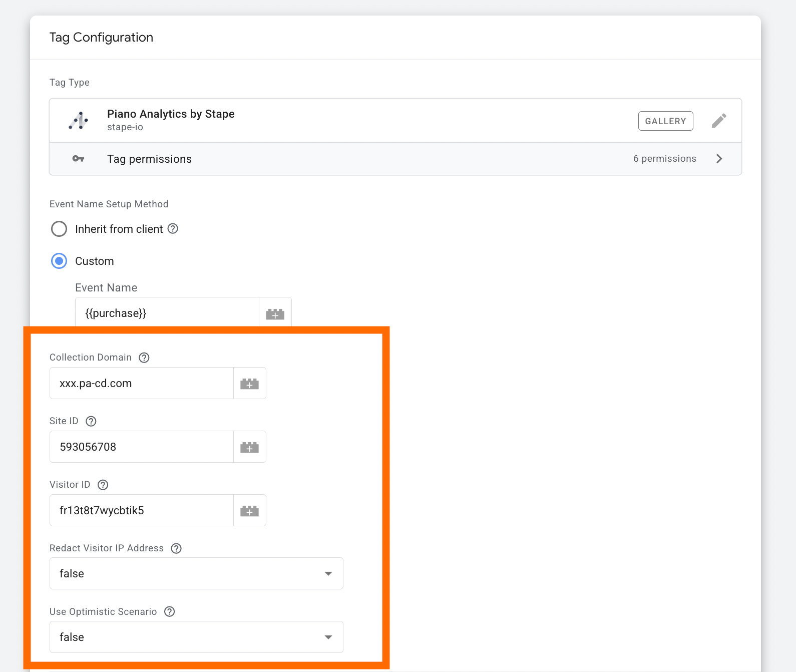796x672 pixels.
Task: Open variable picker for Collection Domain field
Action: (x=249, y=384)
